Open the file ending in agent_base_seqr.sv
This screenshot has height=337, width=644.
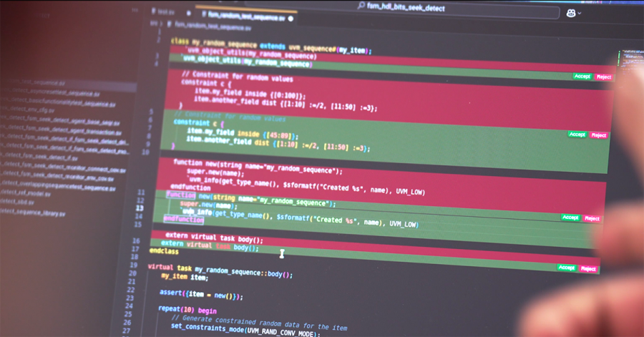click(x=59, y=120)
